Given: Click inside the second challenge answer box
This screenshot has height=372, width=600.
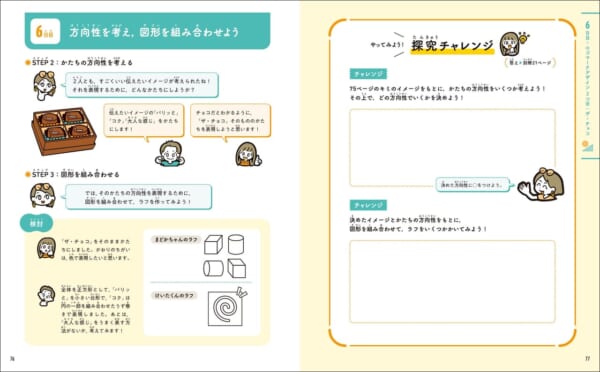Looking at the screenshot, I should click(x=452, y=282).
